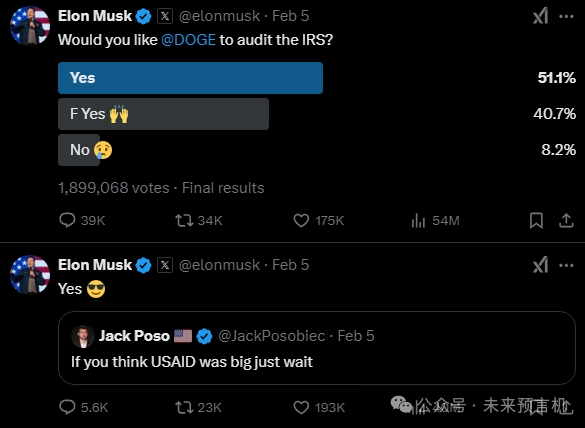585x428 pixels.
Task: Select the "No" poll option bar
Action: pyautogui.click(x=79, y=150)
